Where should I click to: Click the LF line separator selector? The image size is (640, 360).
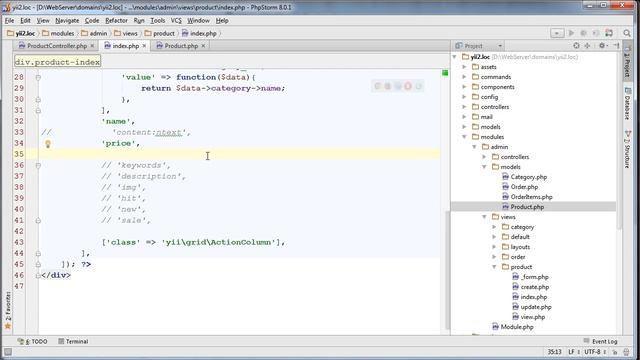(573, 352)
